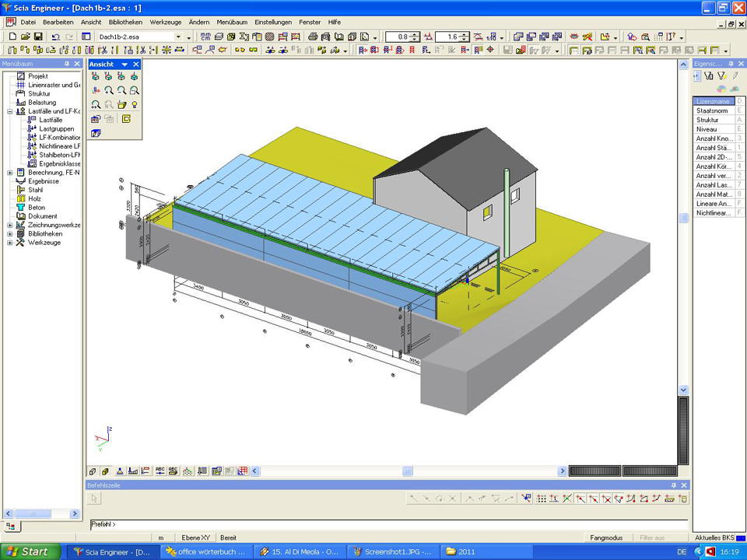
Task: Expand the Bibliotheken tree node
Action: (10, 233)
